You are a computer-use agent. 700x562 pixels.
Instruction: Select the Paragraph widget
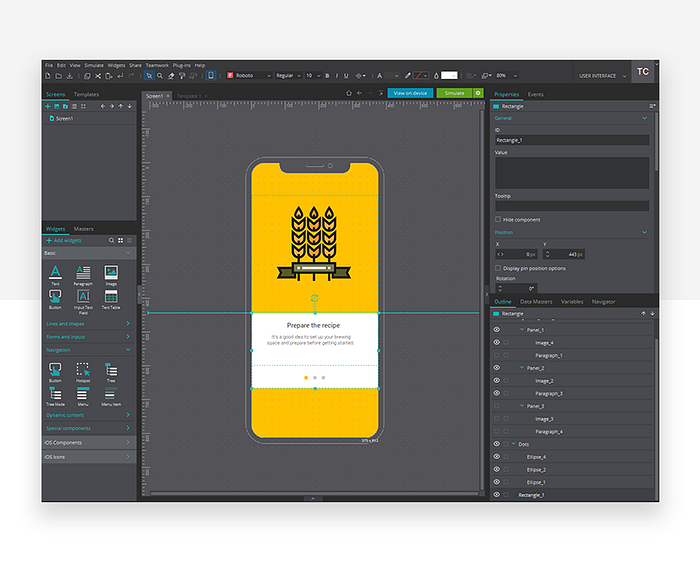click(83, 275)
